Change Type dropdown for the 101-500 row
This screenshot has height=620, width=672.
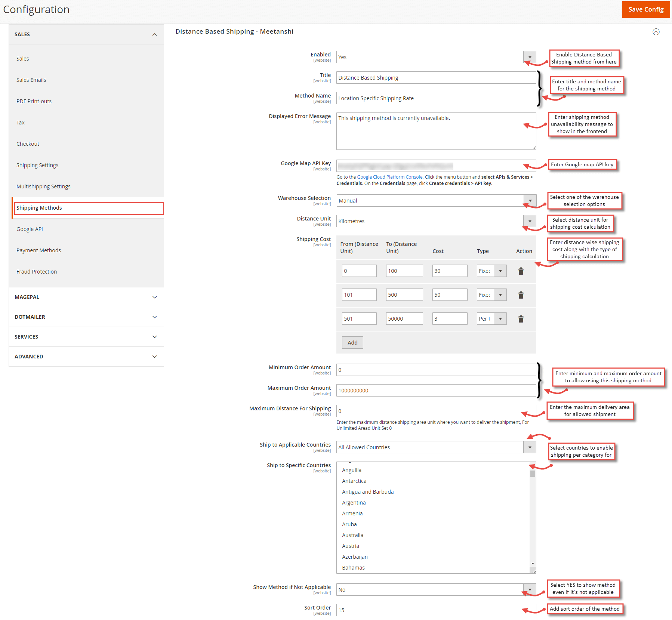pos(491,295)
